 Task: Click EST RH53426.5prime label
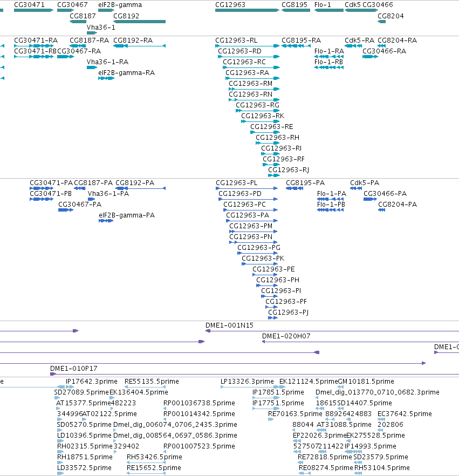(x=154, y=457)
